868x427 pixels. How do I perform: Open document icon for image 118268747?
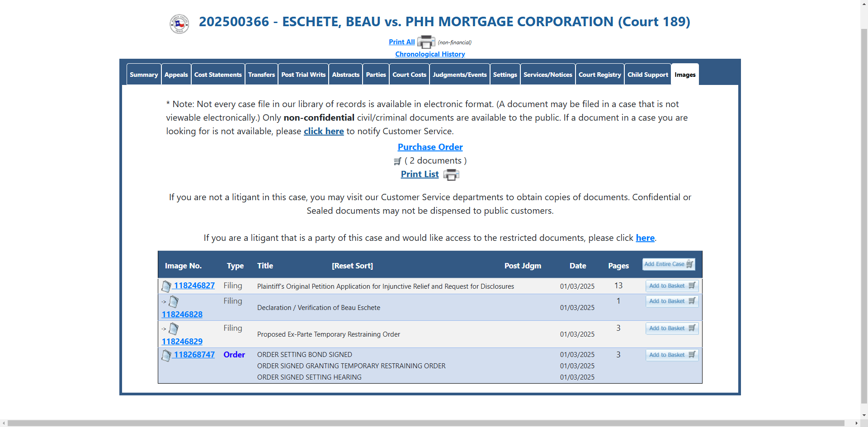pos(166,355)
